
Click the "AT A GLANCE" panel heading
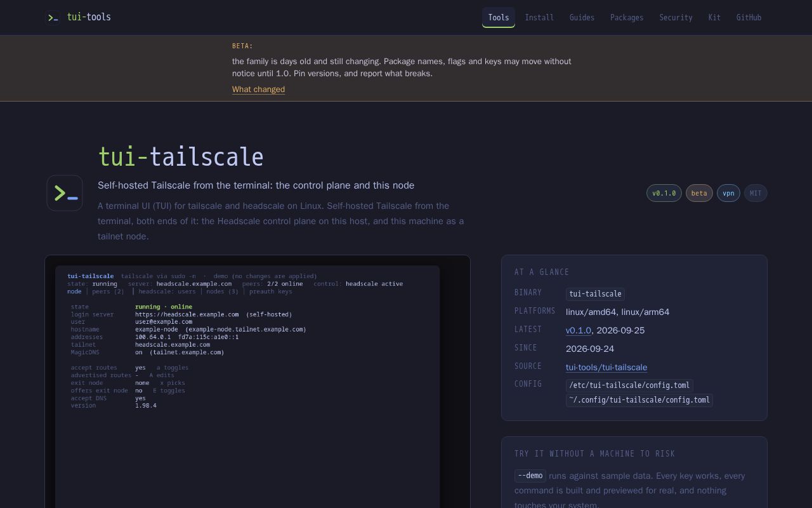pyautogui.click(x=542, y=272)
